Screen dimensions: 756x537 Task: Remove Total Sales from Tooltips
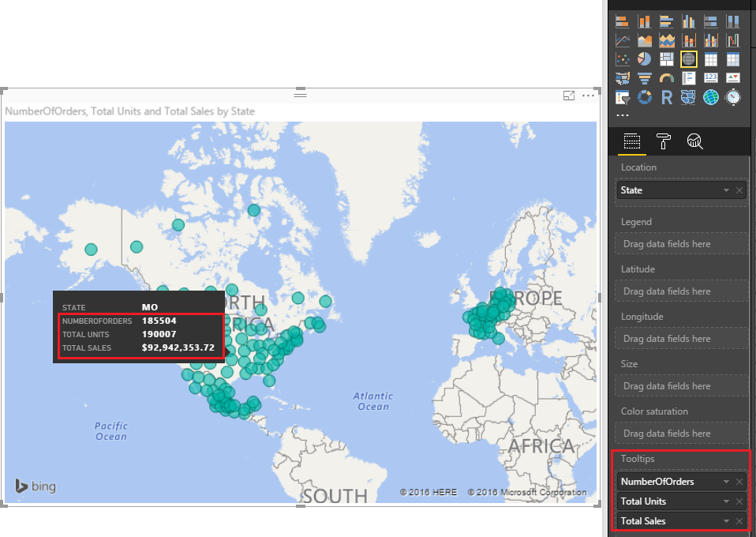click(739, 521)
